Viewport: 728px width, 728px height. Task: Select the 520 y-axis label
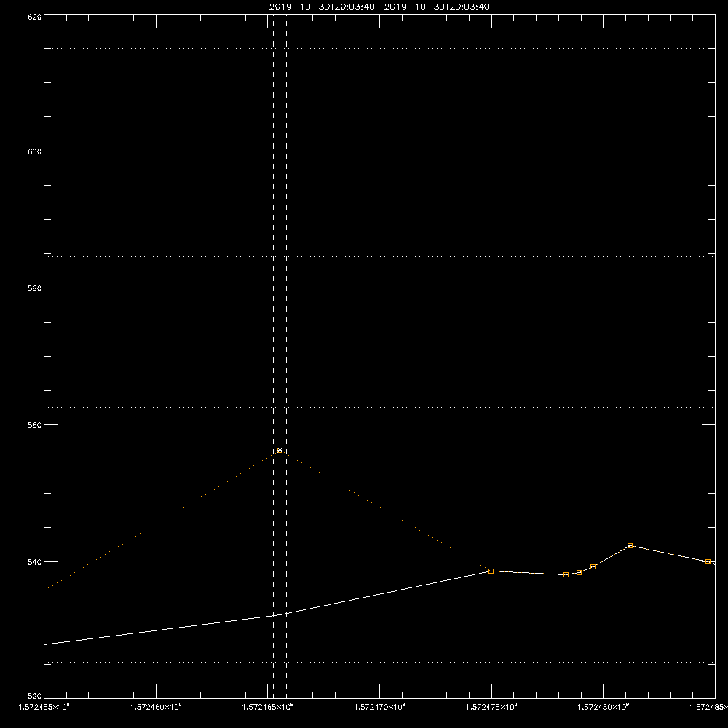pos(35,696)
